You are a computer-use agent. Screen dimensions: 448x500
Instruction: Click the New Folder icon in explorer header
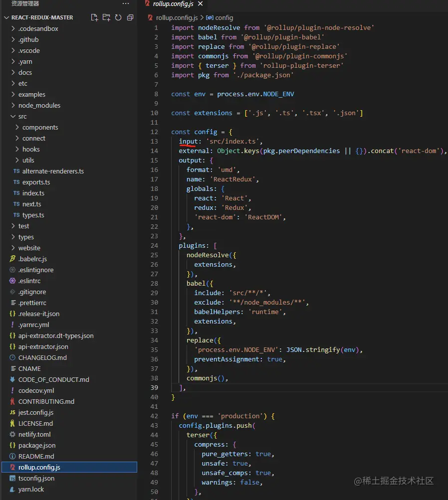pos(106,17)
